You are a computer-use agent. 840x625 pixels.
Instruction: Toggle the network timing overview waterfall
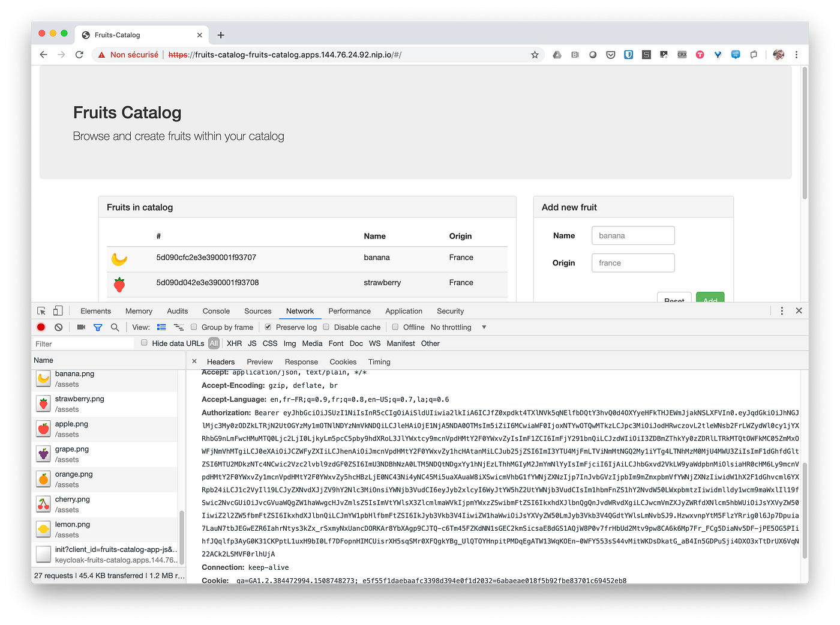(179, 327)
